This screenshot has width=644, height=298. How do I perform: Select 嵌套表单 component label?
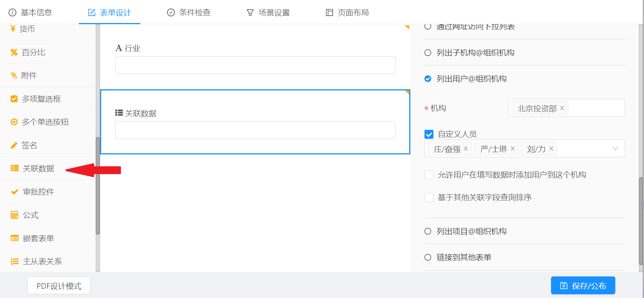(x=39, y=238)
